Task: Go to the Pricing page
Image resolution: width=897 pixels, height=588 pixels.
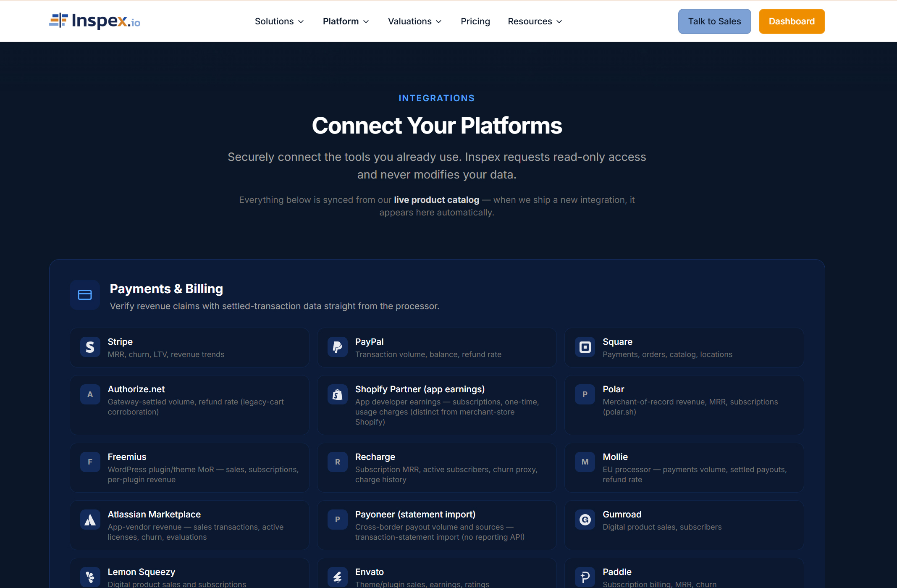Action: (x=475, y=21)
